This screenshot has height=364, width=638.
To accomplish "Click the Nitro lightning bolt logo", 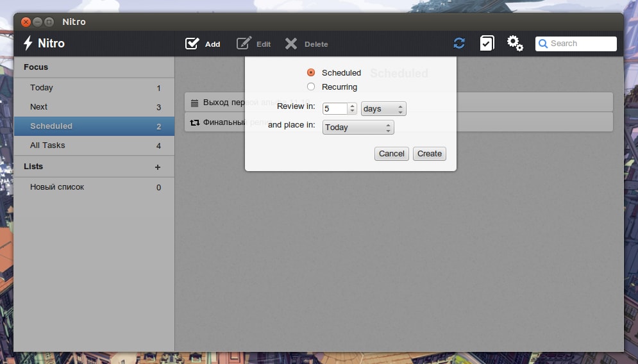I will pyautogui.click(x=28, y=43).
